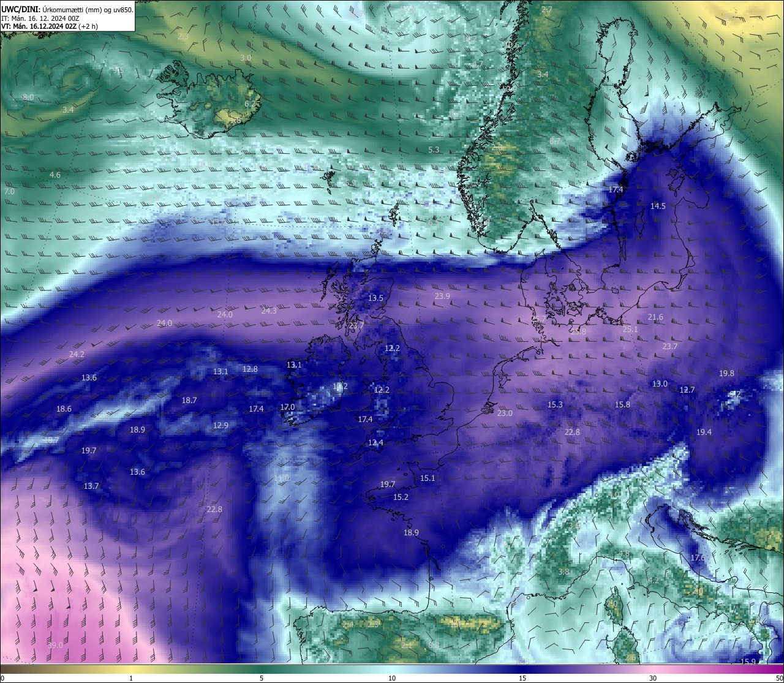Click the 1 tick label on the colorbar
Image resolution: width=784 pixels, height=683 pixels.
[x=131, y=678]
